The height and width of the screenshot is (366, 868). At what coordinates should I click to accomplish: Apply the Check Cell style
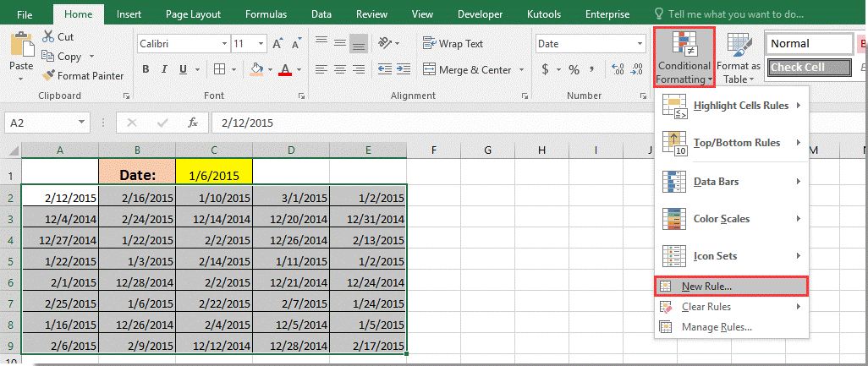click(809, 68)
